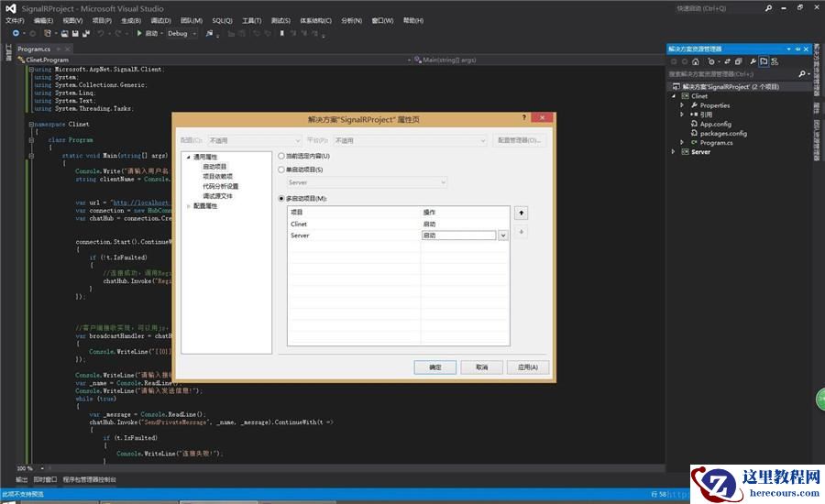Select the 当前选定内容 radio button

coord(281,156)
